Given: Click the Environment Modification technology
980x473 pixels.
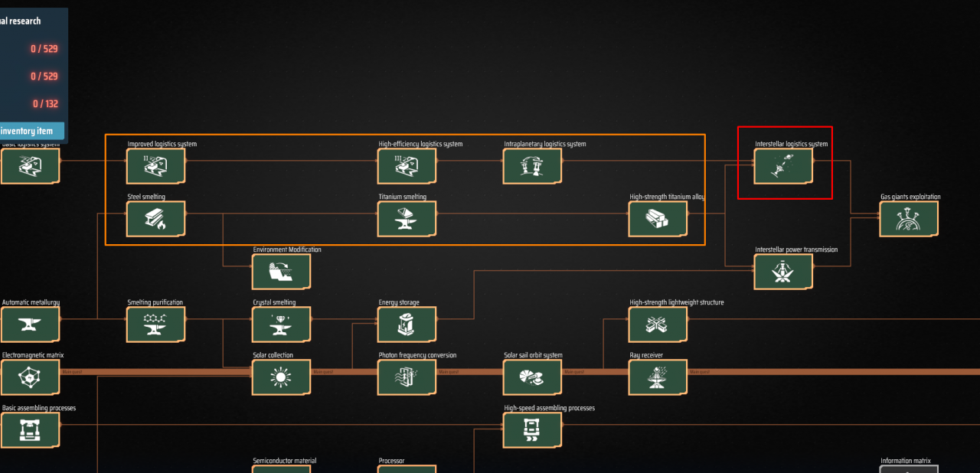Looking at the screenshot, I should point(281,272).
